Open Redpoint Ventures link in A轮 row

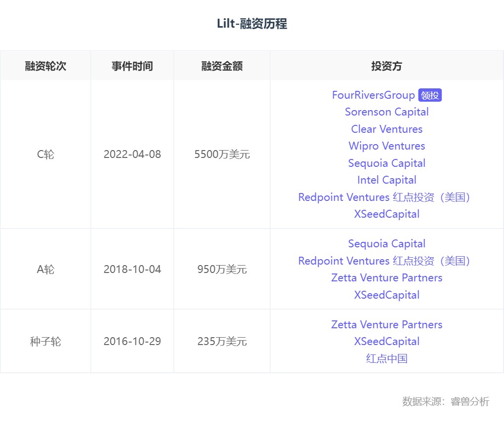click(x=384, y=261)
